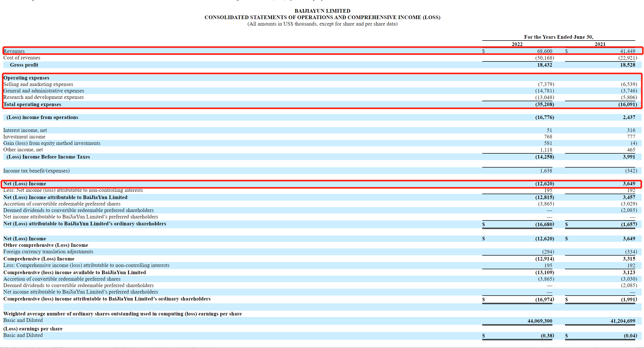Image resolution: width=644 pixels, height=348 pixels.
Task: Click Research and development expenses label
Action: 43,97
